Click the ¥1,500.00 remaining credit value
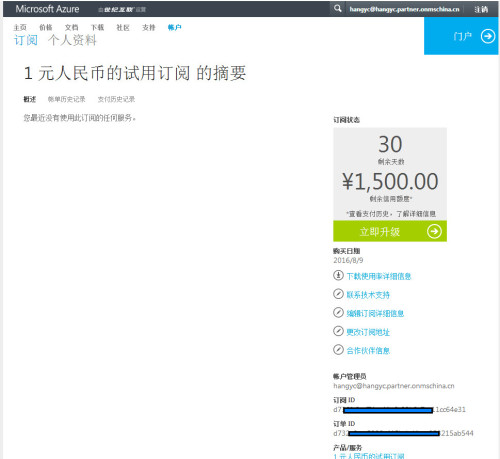500x459 pixels. point(390,182)
